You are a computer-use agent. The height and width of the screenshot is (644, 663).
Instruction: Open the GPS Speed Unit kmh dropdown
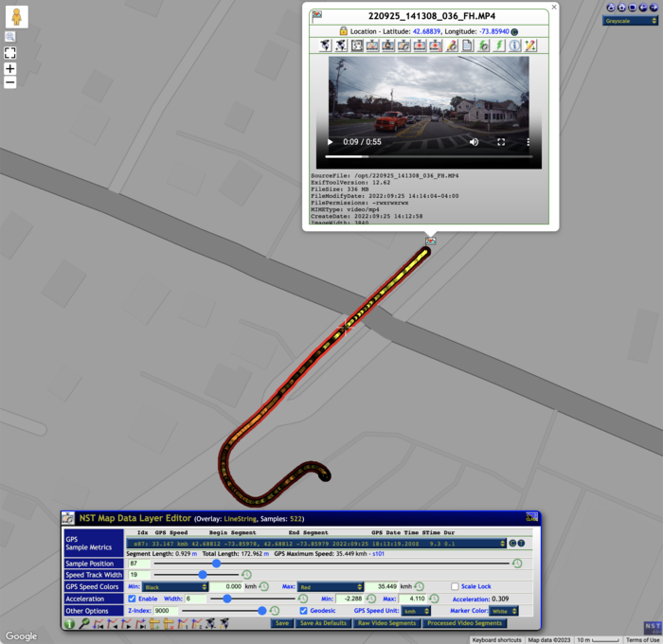click(x=415, y=611)
